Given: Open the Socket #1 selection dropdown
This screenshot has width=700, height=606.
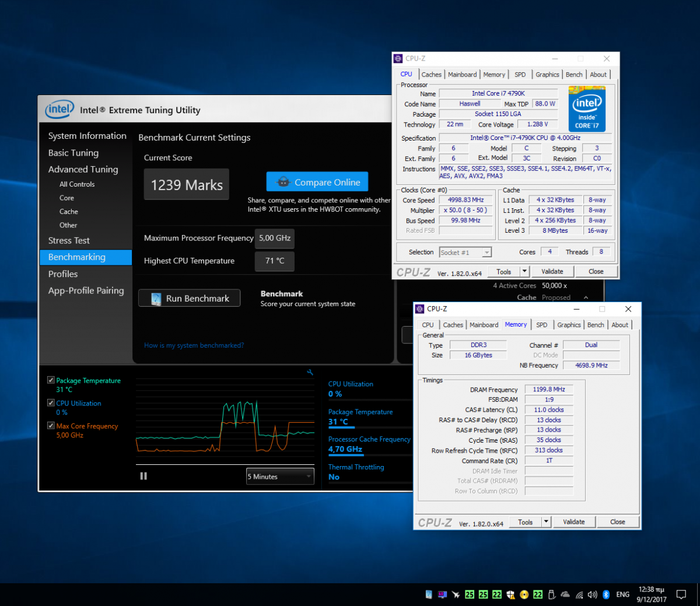Looking at the screenshot, I should [x=466, y=253].
